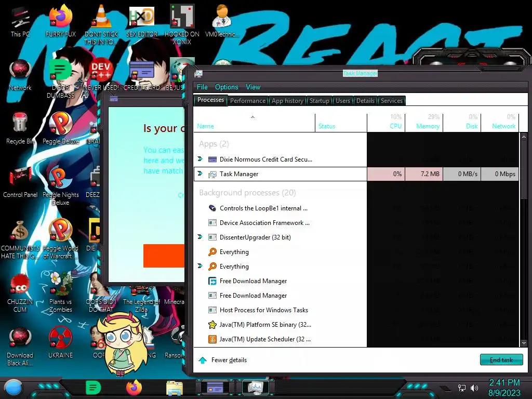Switch to the Details tab

(x=365, y=101)
